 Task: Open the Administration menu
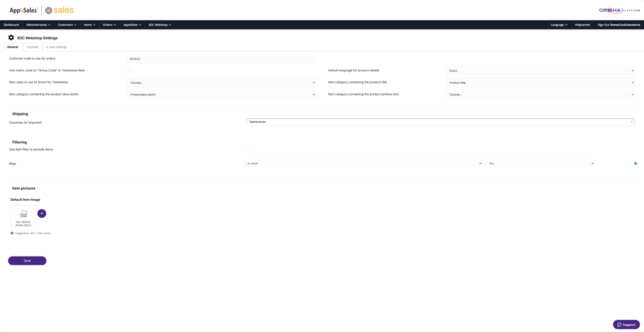(38, 25)
